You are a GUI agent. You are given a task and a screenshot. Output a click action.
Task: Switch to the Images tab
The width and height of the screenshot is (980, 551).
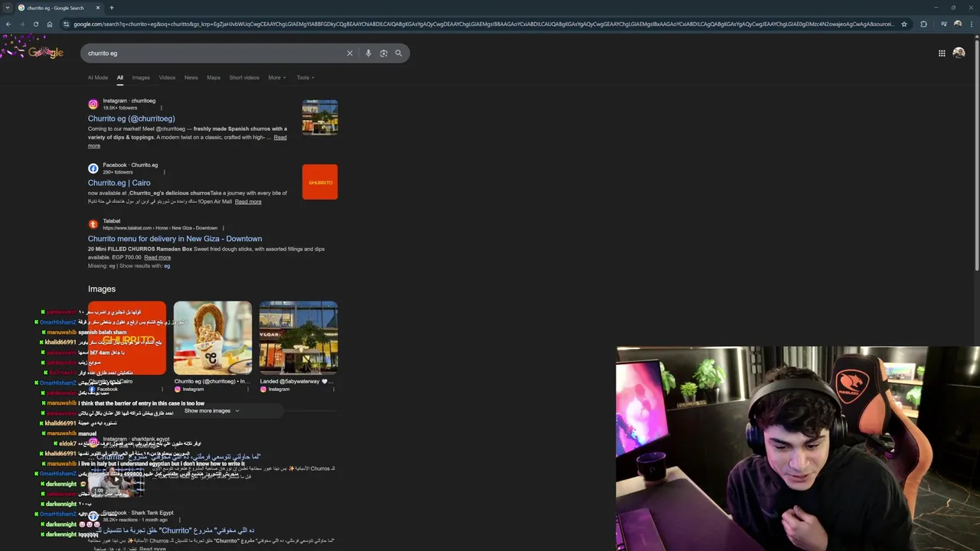coord(141,77)
